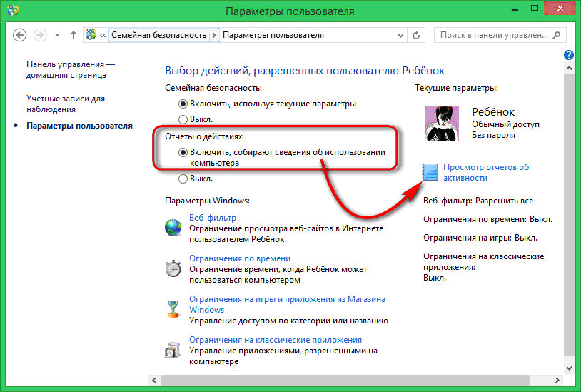Click the Ребёнок account name text
Screen dimensions: 581x392
tap(493, 112)
